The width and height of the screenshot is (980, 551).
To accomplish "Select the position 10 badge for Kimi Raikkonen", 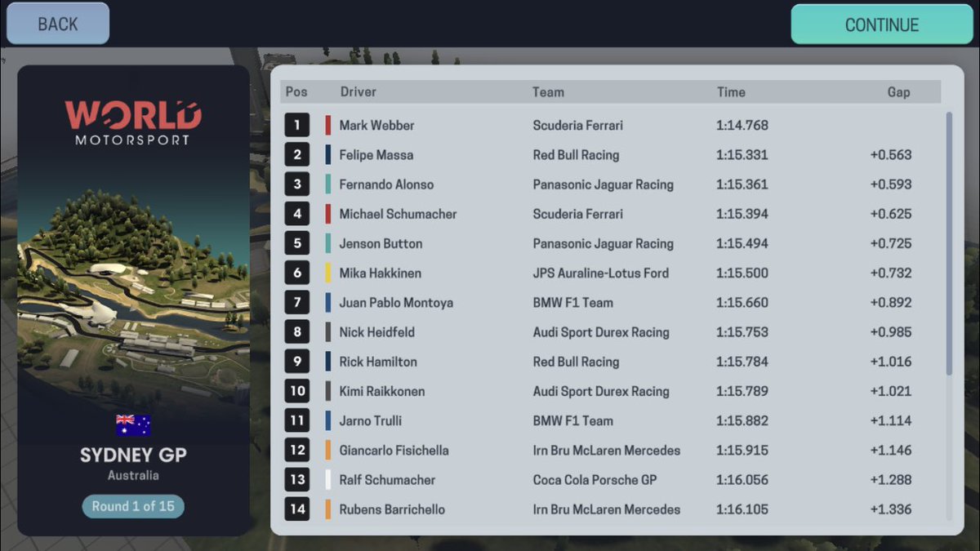I will 296,391.
